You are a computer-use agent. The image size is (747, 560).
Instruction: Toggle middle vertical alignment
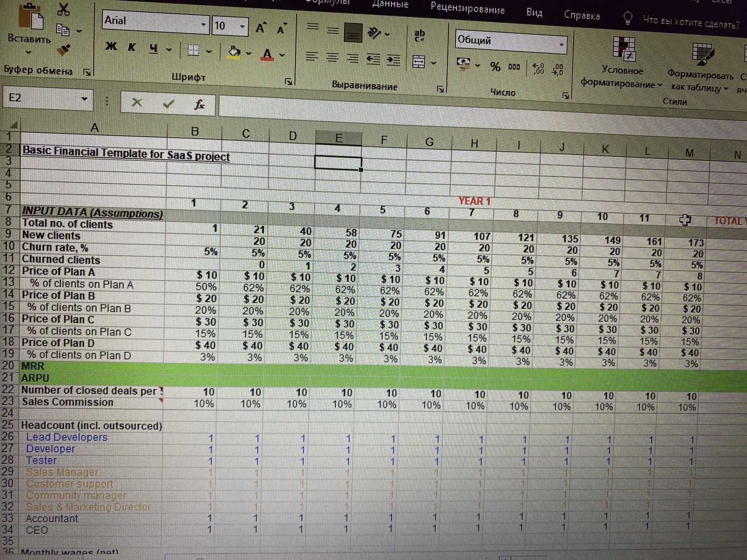coord(332,31)
